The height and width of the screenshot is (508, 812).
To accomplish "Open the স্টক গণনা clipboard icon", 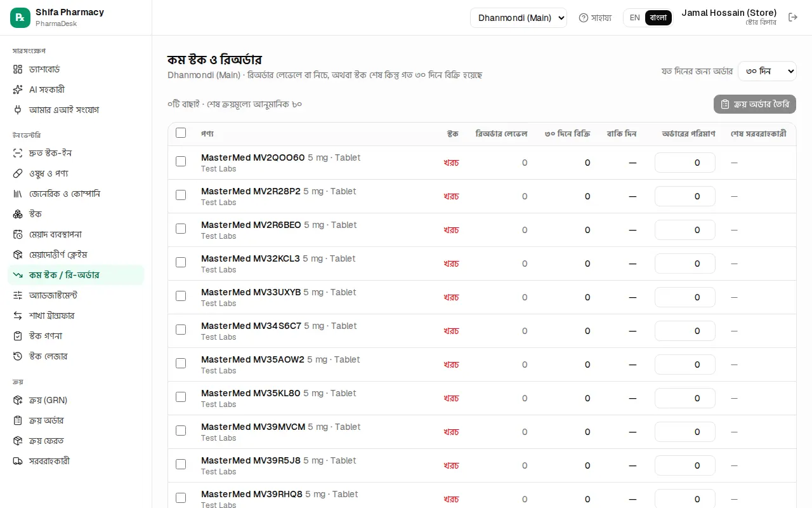I will (x=18, y=336).
